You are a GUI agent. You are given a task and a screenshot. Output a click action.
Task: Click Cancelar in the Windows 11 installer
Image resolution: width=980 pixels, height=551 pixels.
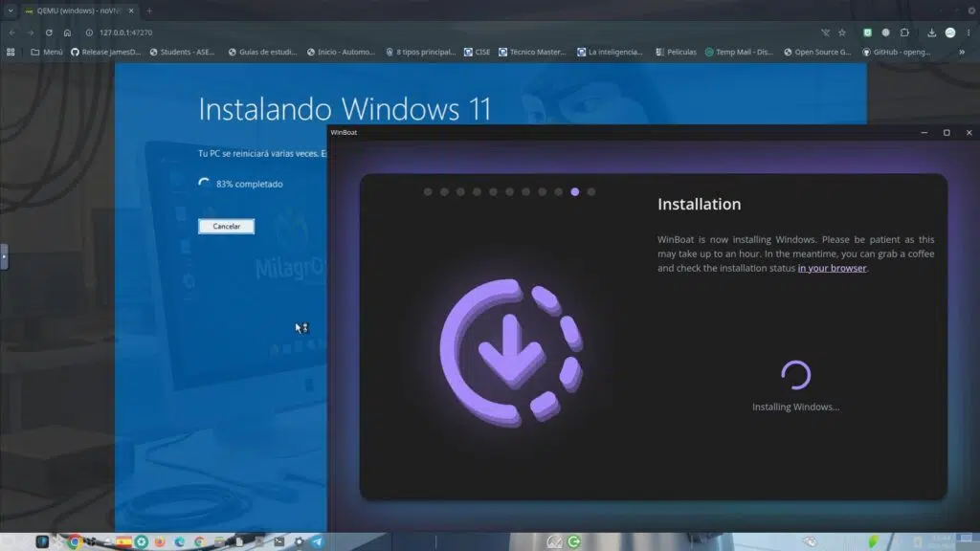pos(226,226)
